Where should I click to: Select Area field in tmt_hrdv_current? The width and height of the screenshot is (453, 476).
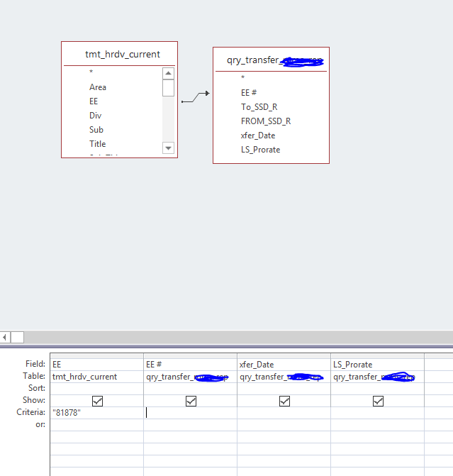coord(98,87)
